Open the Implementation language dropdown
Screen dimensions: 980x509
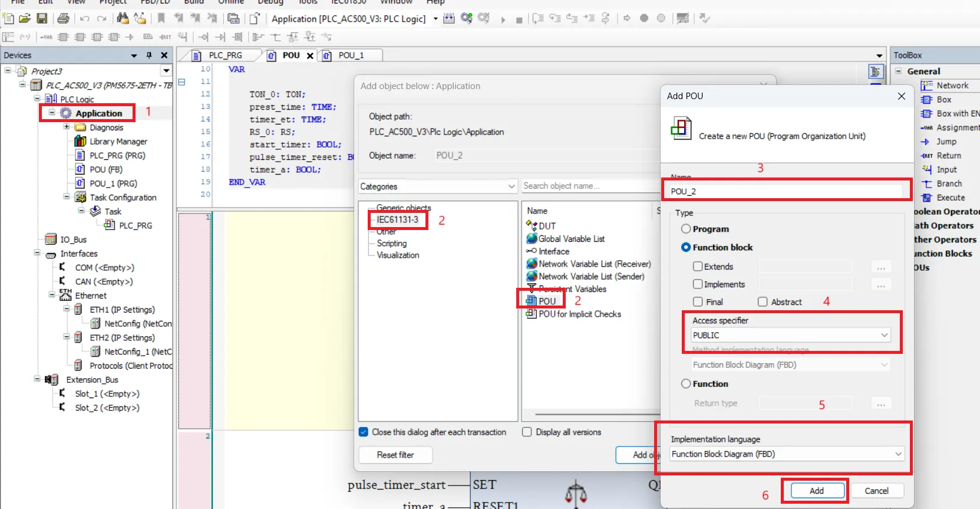click(787, 454)
